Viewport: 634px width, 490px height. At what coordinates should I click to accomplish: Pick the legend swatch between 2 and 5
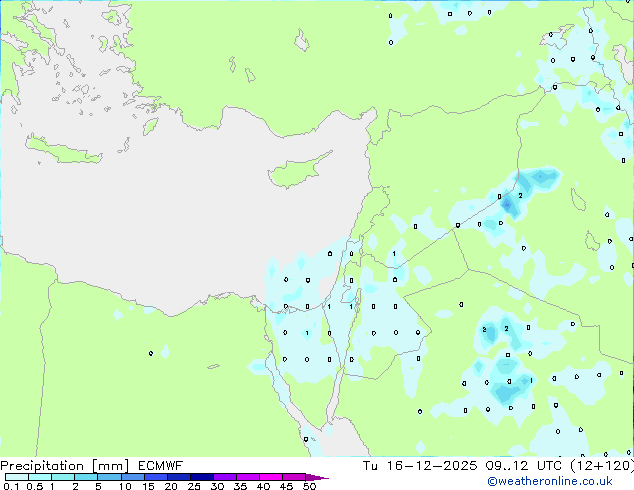tap(86, 477)
